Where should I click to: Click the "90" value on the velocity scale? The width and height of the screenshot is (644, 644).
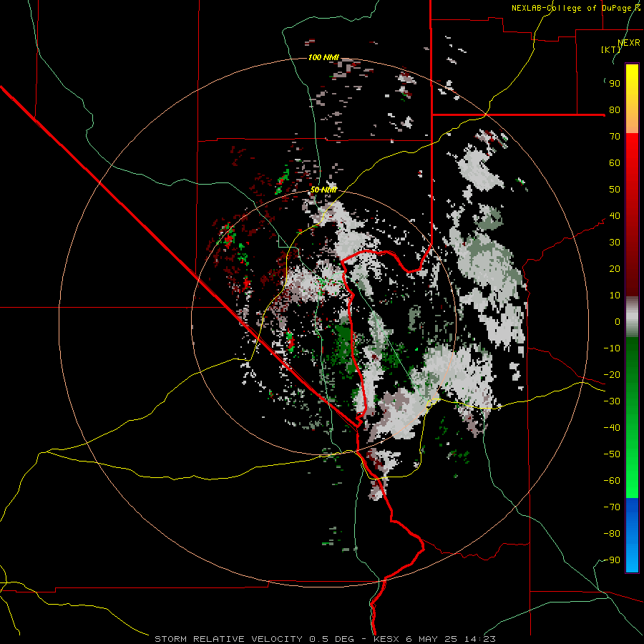(615, 84)
